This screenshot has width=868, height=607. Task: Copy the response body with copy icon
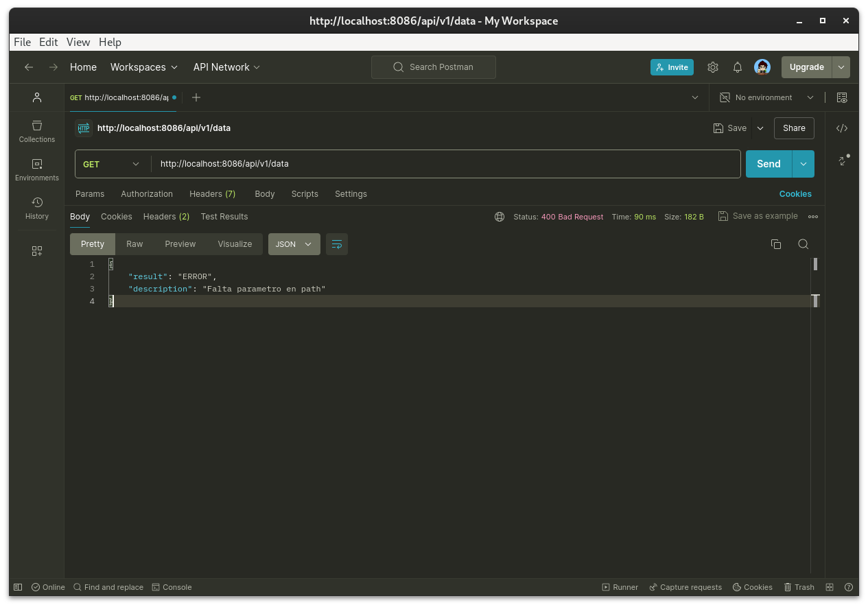point(776,244)
